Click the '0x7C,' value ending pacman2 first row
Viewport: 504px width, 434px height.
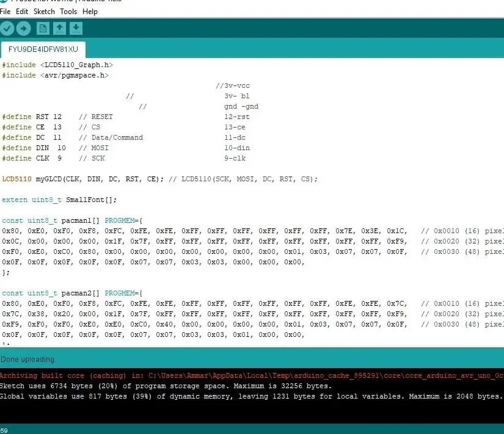(x=397, y=303)
